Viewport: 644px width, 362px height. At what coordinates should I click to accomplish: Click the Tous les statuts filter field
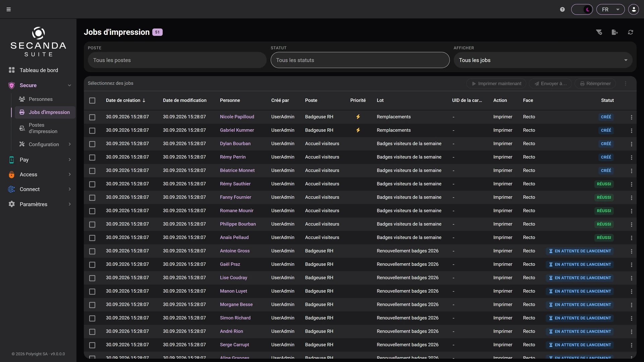[x=360, y=60]
